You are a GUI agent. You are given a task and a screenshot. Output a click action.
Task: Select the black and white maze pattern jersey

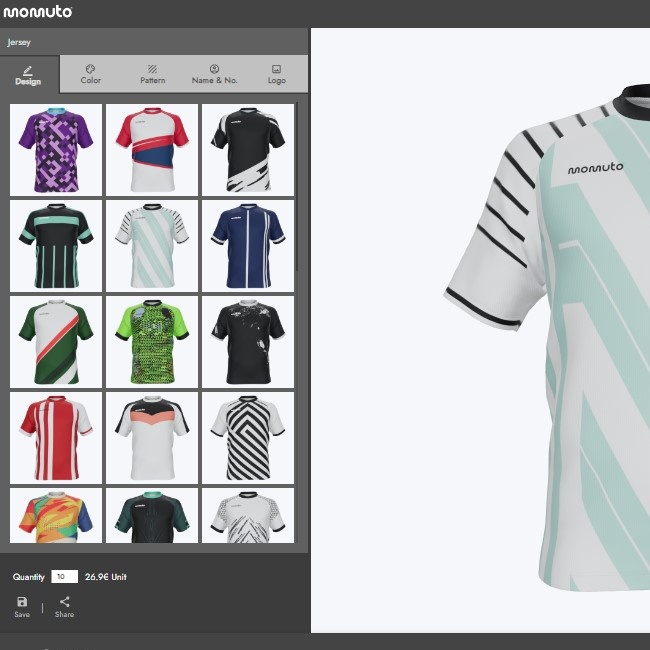[248, 438]
